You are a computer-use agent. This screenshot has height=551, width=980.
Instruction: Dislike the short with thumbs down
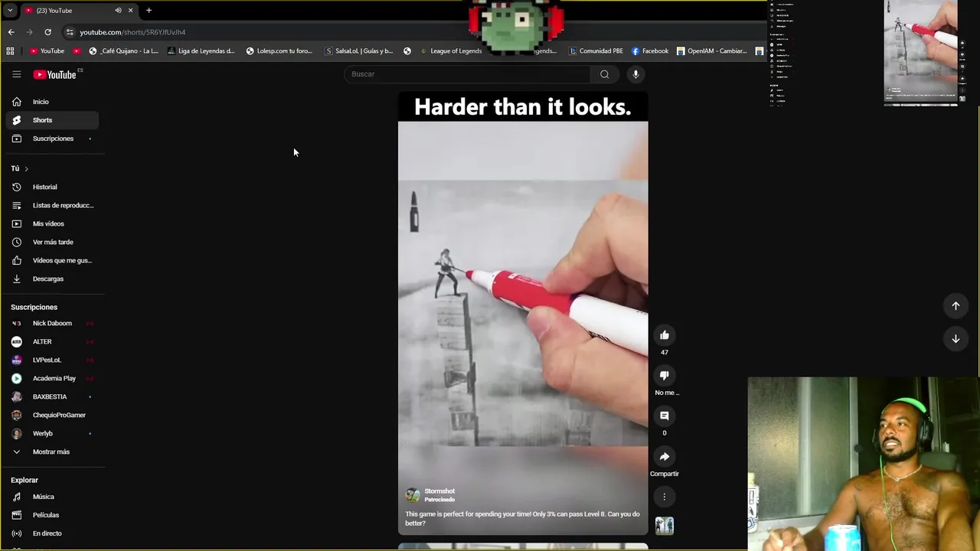[x=665, y=375]
